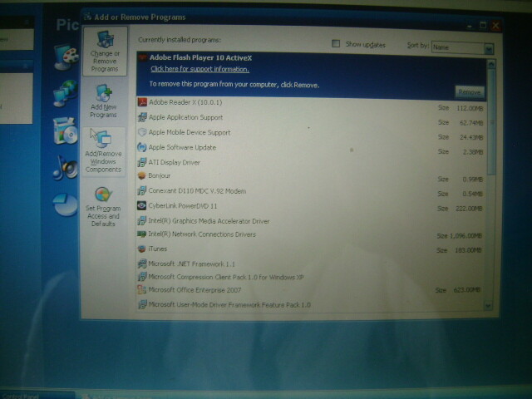The height and width of the screenshot is (399, 532).
Task: Click the 222.00MB size of PowerDVD
Action: click(469, 209)
